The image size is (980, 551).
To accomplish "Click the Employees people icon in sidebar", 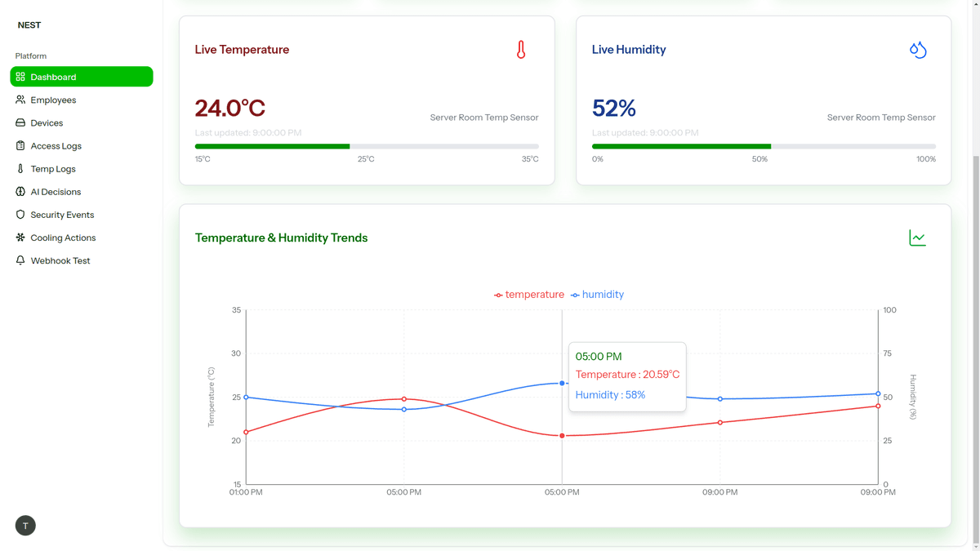I will pos(20,100).
